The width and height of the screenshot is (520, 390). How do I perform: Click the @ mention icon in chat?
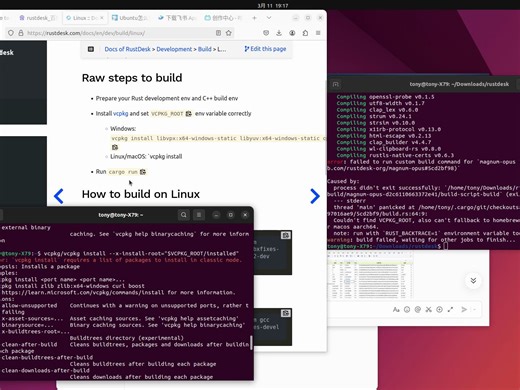pos(418,309)
